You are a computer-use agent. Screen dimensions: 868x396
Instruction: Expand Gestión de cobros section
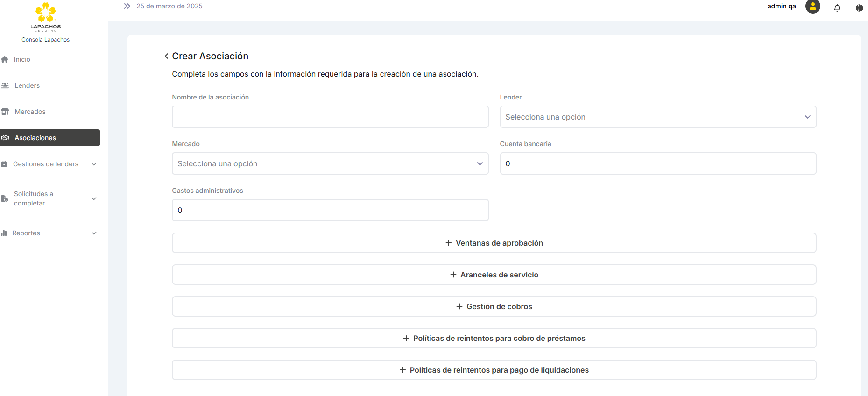(494, 306)
